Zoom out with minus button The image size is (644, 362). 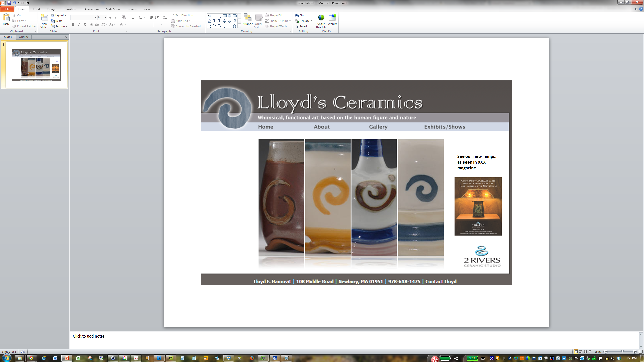[606, 352]
